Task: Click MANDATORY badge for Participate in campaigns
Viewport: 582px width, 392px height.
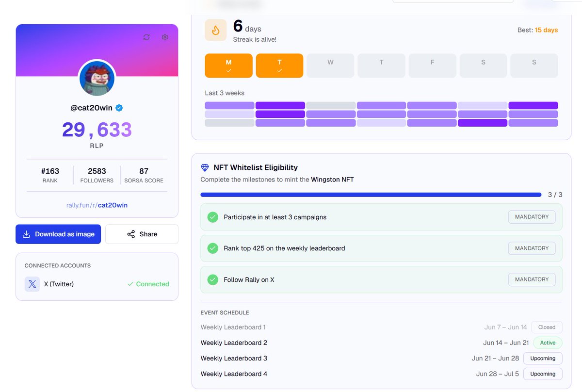Action: click(532, 217)
